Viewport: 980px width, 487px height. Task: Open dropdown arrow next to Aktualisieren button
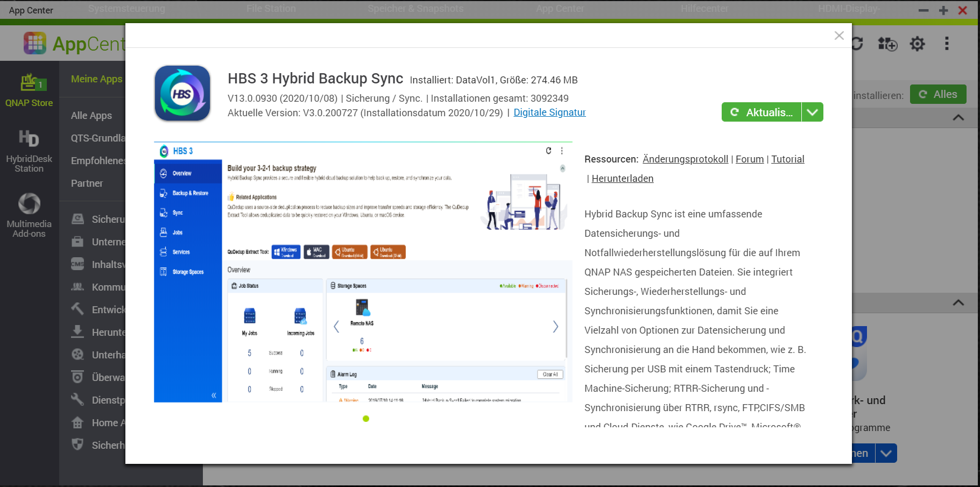point(813,112)
